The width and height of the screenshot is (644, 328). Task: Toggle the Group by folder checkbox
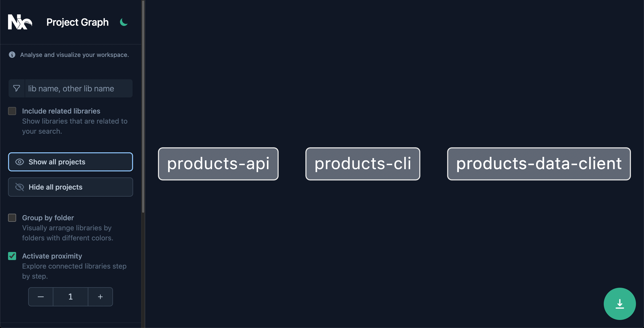tap(12, 217)
